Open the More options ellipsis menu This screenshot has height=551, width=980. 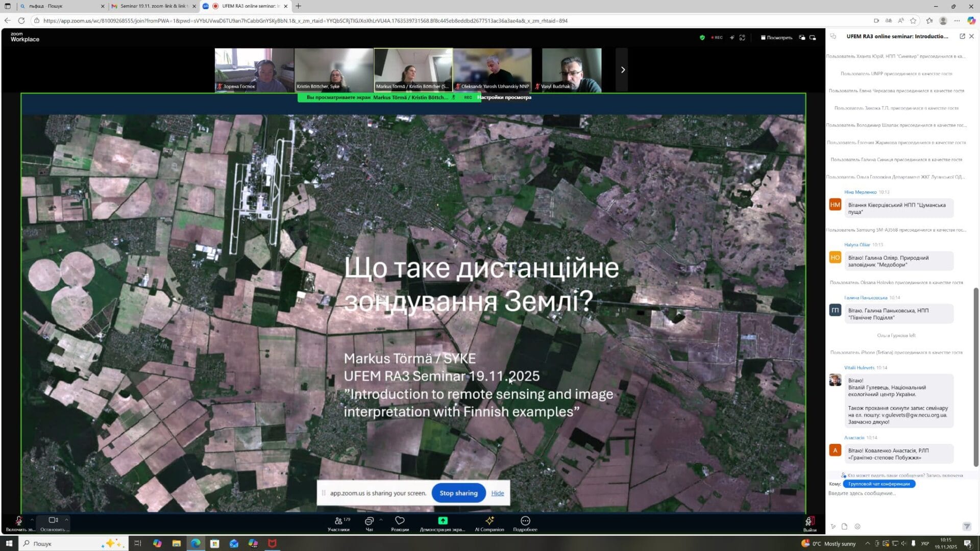pos(525,521)
